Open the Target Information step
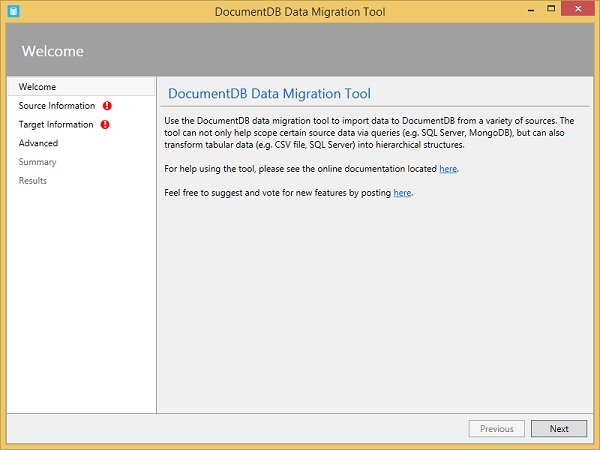 point(56,125)
